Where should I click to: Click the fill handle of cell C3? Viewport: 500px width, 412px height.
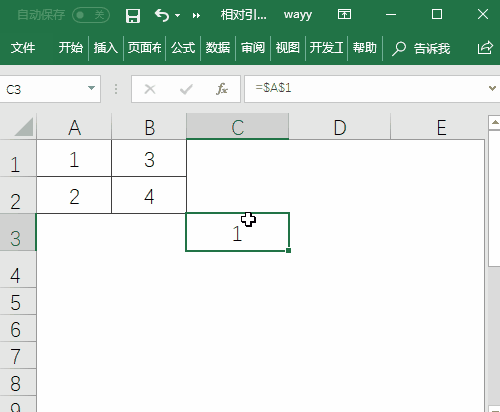coord(288,250)
